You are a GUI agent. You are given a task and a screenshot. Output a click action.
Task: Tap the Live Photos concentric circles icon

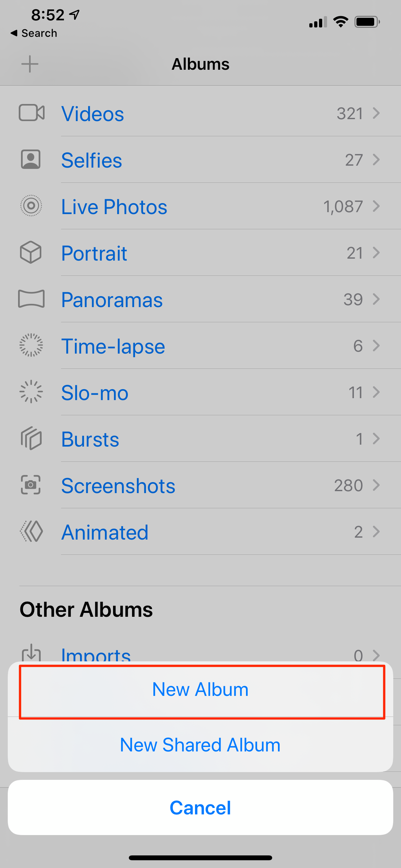pos(31,206)
